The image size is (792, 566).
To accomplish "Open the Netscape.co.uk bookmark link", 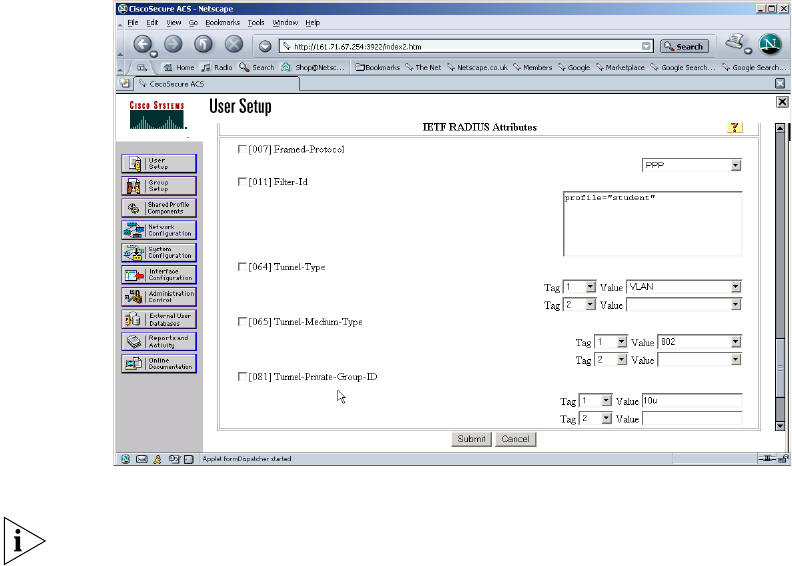I will (x=477, y=67).
